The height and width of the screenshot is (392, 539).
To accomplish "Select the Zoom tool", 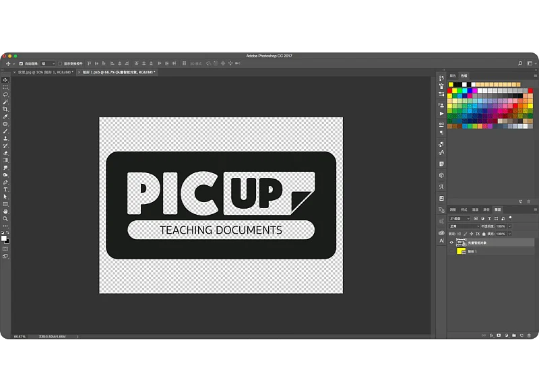I will click(x=5, y=219).
